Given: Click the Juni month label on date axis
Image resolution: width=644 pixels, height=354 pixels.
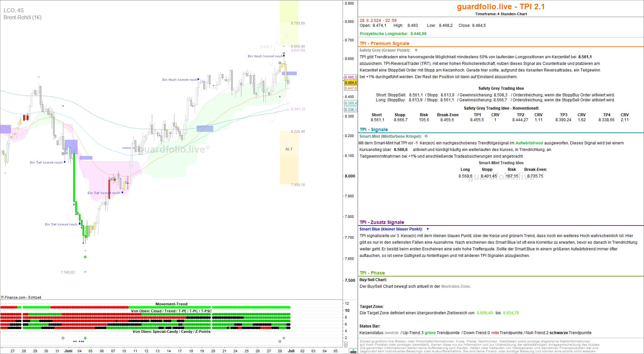Looking at the screenshot, I should (68, 351).
